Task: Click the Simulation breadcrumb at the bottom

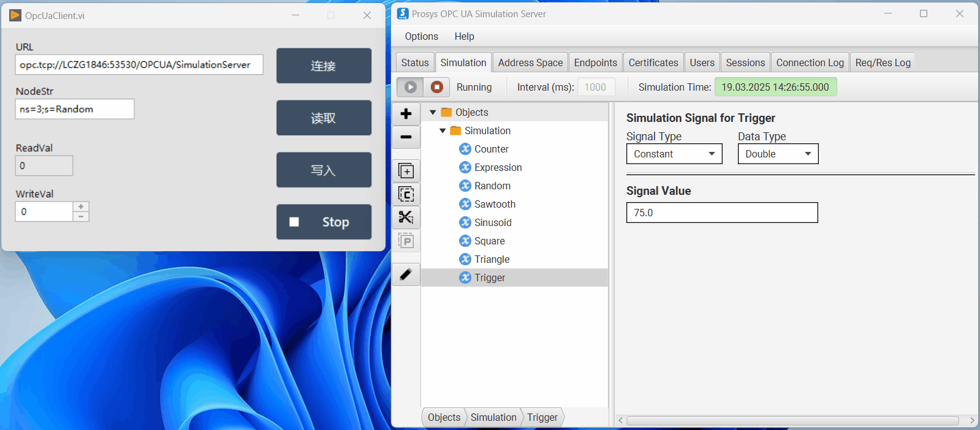Action: click(493, 417)
